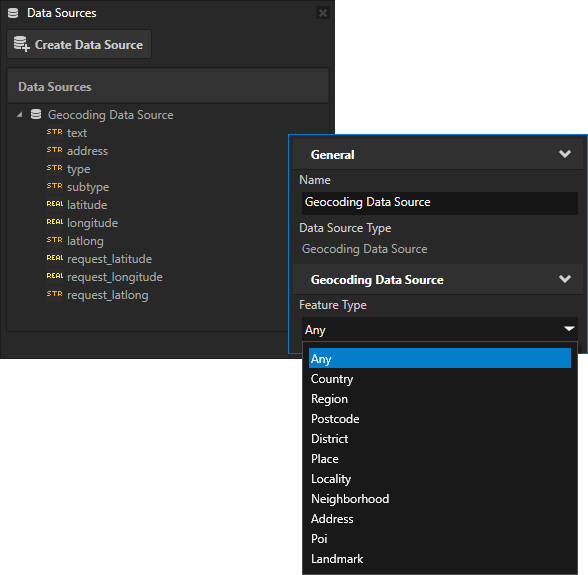Select the latitude real field

tap(87, 205)
